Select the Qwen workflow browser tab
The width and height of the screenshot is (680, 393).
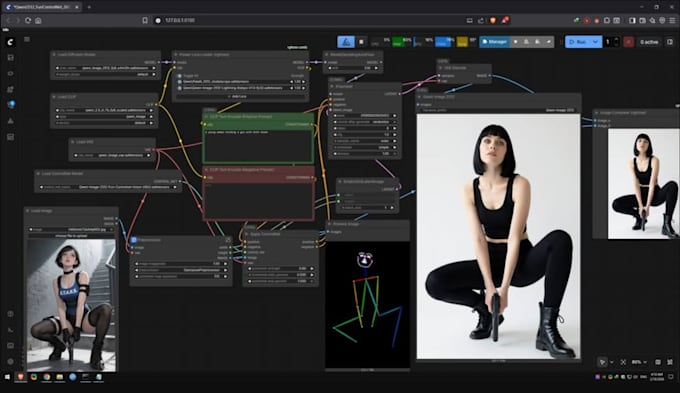[x=42, y=7]
